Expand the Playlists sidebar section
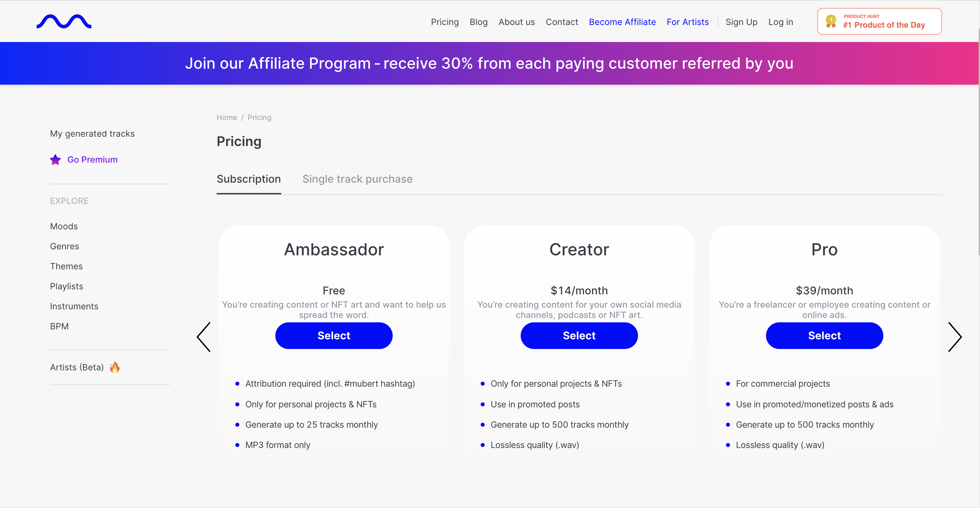The height and width of the screenshot is (508, 980). (67, 286)
